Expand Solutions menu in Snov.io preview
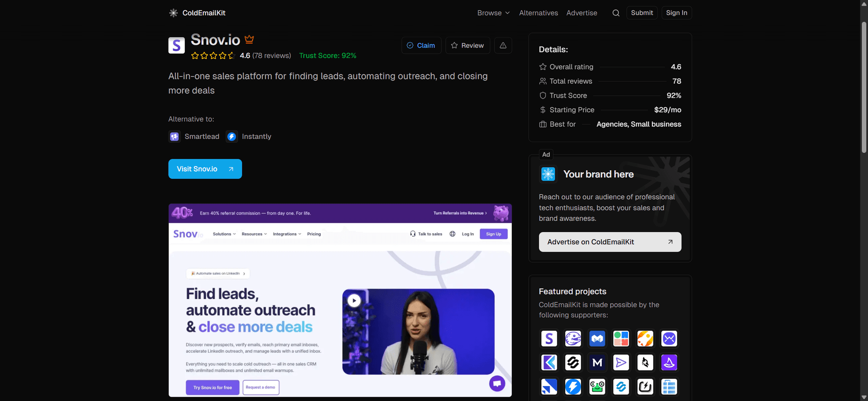The height and width of the screenshot is (401, 868). point(224,234)
